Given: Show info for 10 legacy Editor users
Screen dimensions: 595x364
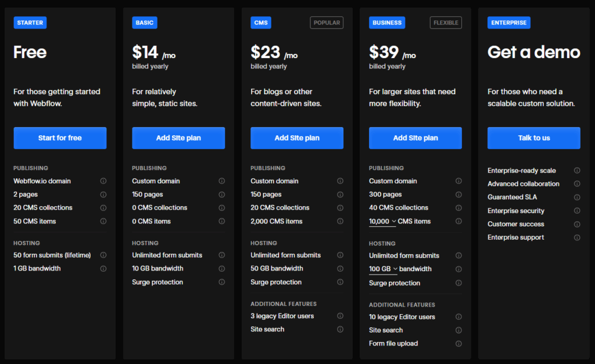Looking at the screenshot, I should click(x=458, y=316).
